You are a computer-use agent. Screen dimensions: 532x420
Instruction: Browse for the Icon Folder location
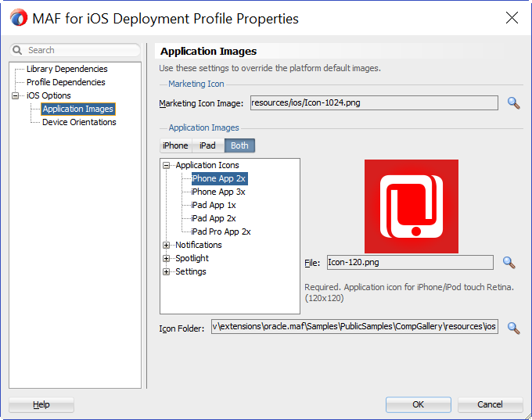(x=513, y=328)
